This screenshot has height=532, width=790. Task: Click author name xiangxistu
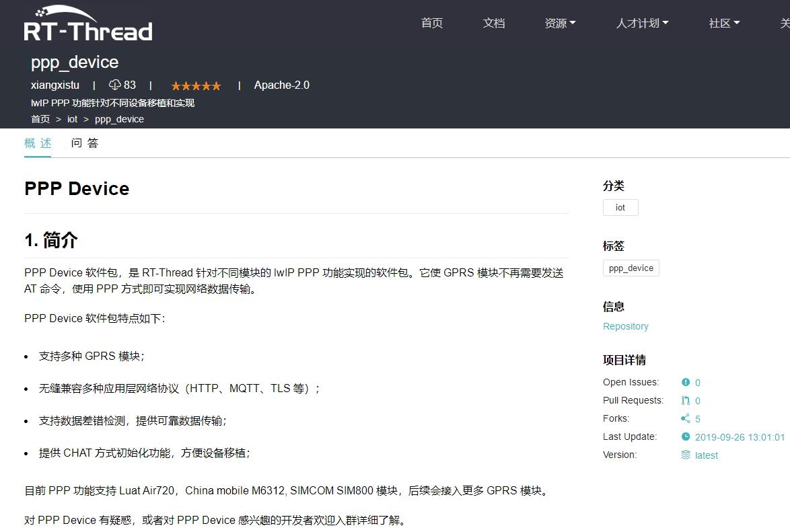55,85
